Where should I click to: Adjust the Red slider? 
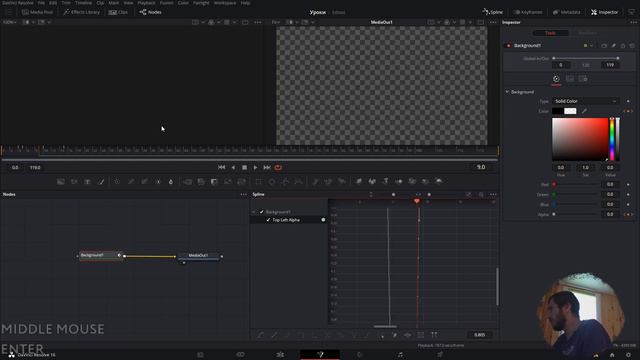[x=576, y=184]
